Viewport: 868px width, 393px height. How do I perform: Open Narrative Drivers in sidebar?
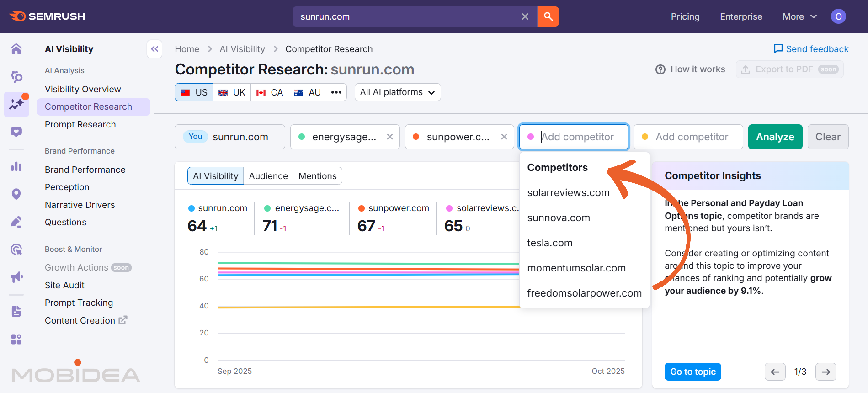click(80, 205)
